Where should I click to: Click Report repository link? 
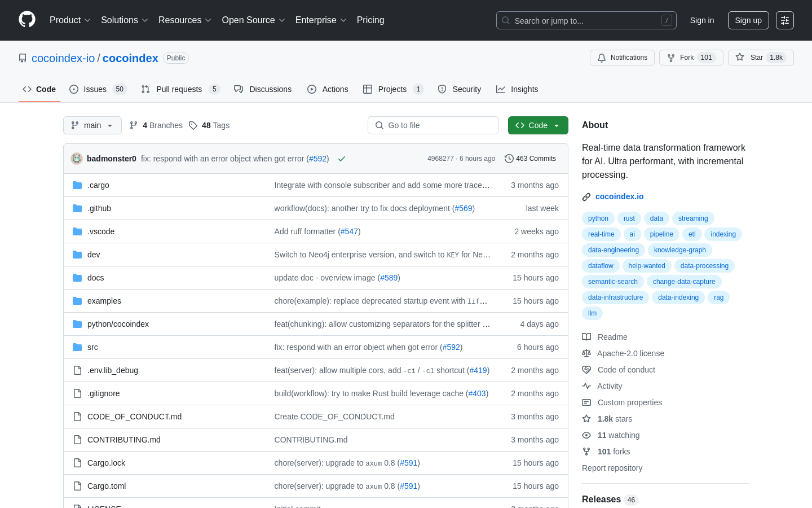pos(612,468)
